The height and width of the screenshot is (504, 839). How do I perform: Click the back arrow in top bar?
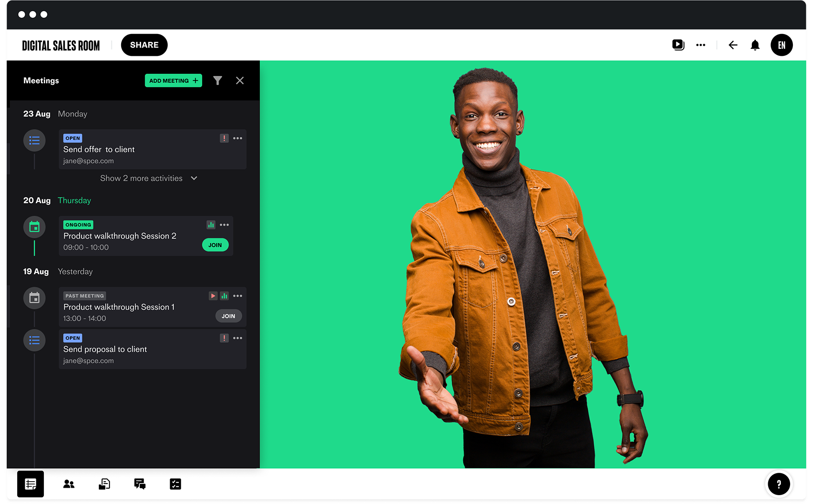point(733,45)
